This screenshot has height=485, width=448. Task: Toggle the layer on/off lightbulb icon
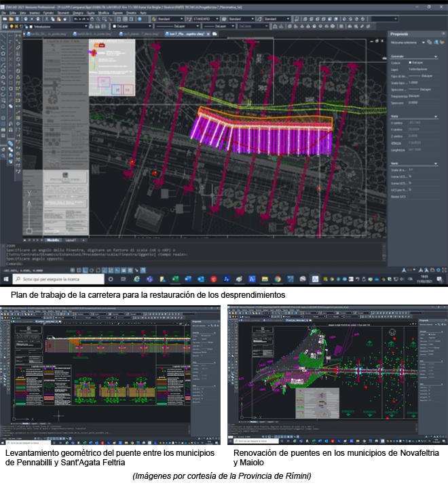12,26
